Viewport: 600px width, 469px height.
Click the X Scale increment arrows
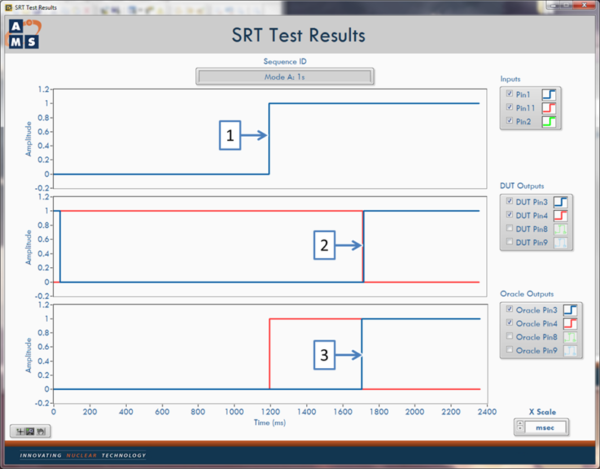point(522,427)
